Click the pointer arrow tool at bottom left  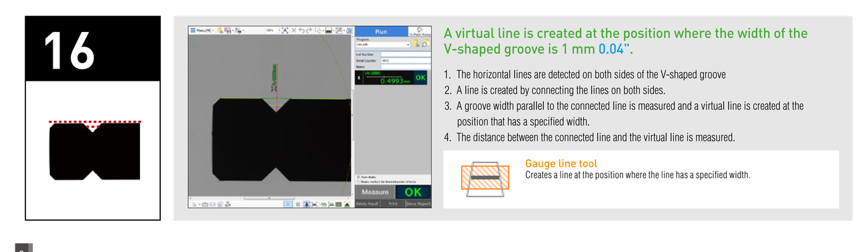194,204
